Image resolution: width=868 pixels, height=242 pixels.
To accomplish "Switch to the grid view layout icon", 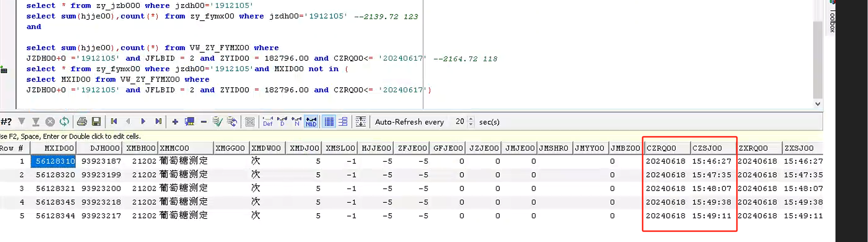I will pos(329,122).
